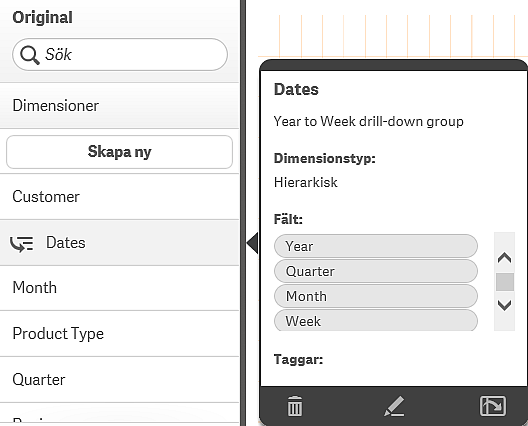
Task: Select the Product Type dimension
Action: tap(120, 334)
